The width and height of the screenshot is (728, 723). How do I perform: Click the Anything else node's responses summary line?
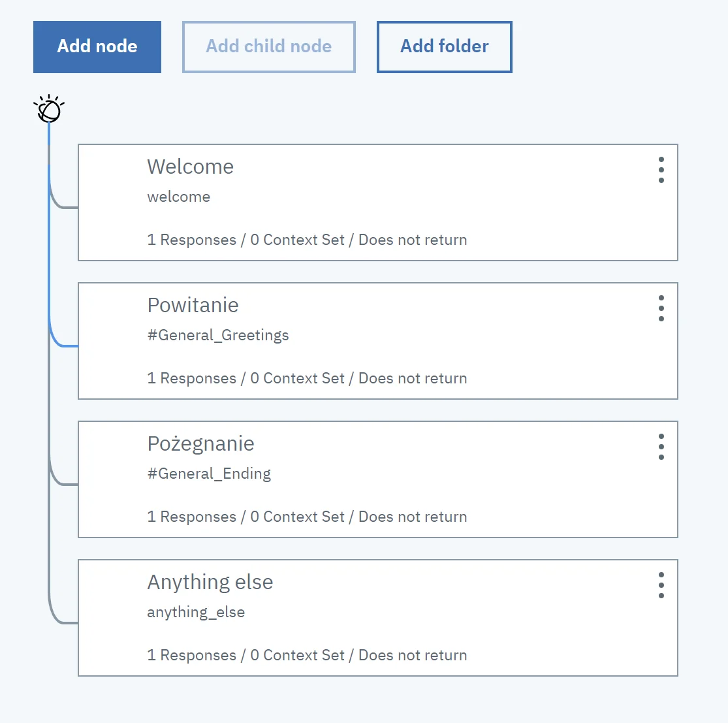(x=307, y=654)
